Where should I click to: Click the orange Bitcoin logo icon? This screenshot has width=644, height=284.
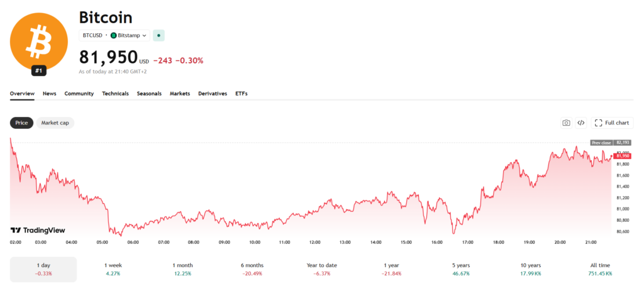(38, 40)
